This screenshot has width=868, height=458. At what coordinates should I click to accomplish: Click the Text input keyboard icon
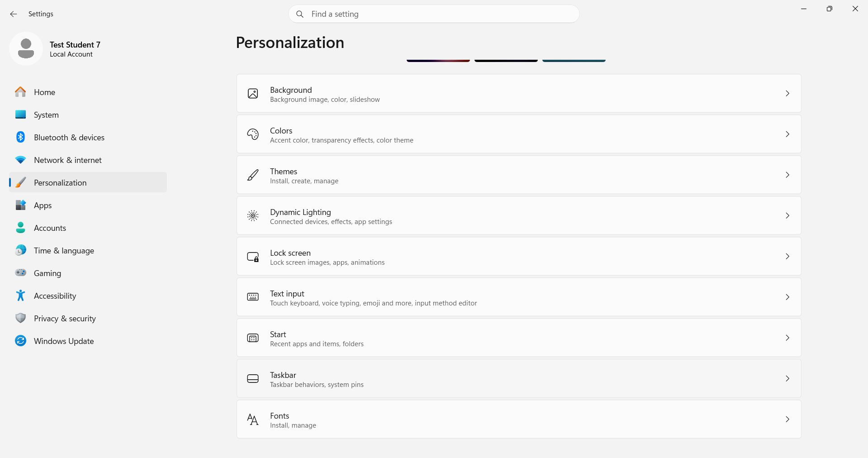pos(253,297)
